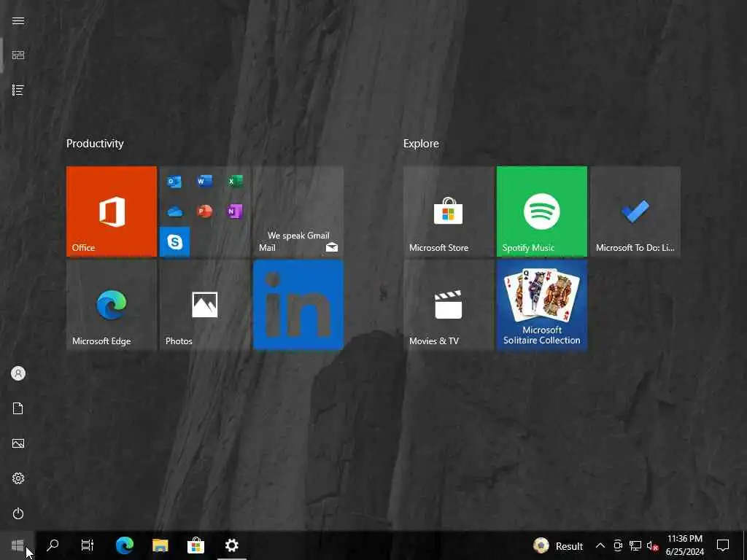The width and height of the screenshot is (747, 560).
Task: Open Settings from Start sidebar
Action: (x=18, y=478)
